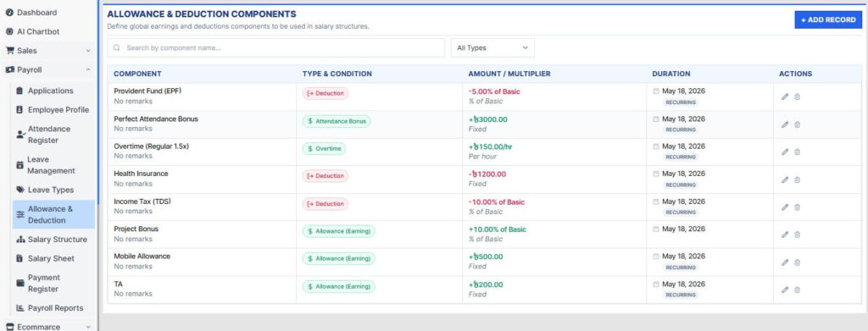Viewport: 868px width, 331px height.
Task: Delete the Income Tax (TDS) record
Action: coord(797,207)
